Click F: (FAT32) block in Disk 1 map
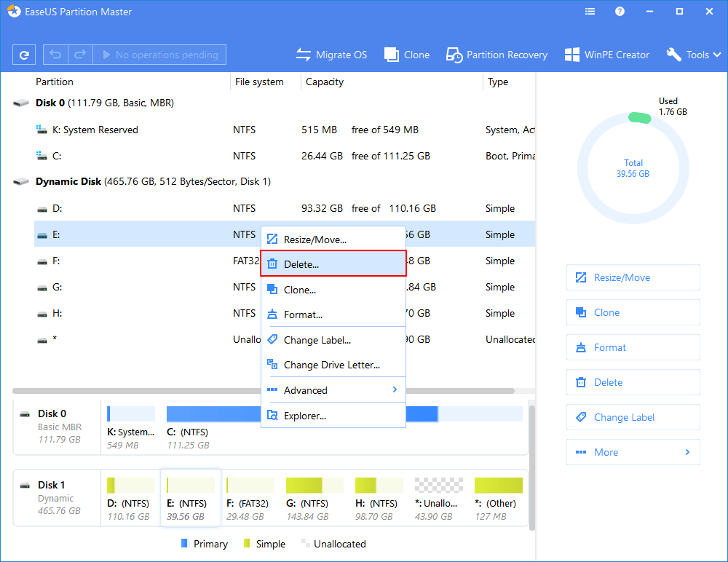This screenshot has width=728, height=562. 250,499
